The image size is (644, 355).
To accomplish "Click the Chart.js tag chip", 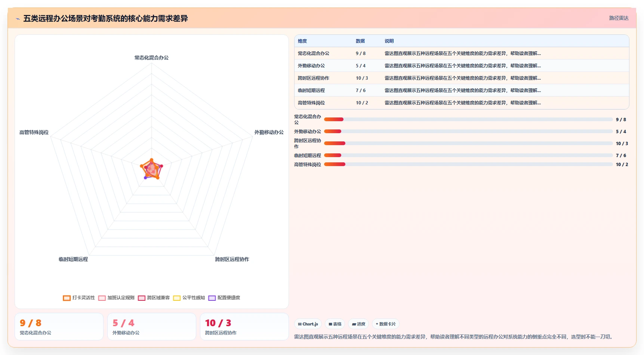I will (x=308, y=324).
